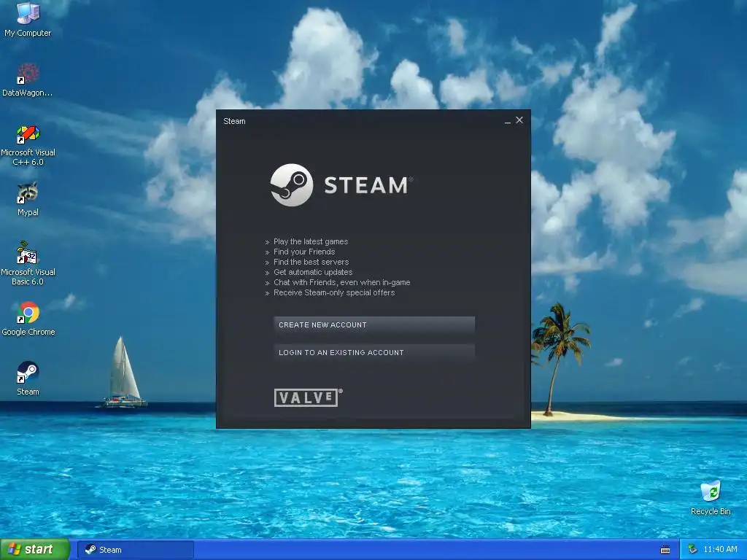The width and height of the screenshot is (747, 560).
Task: Click the Steam window title text
Action: click(234, 121)
